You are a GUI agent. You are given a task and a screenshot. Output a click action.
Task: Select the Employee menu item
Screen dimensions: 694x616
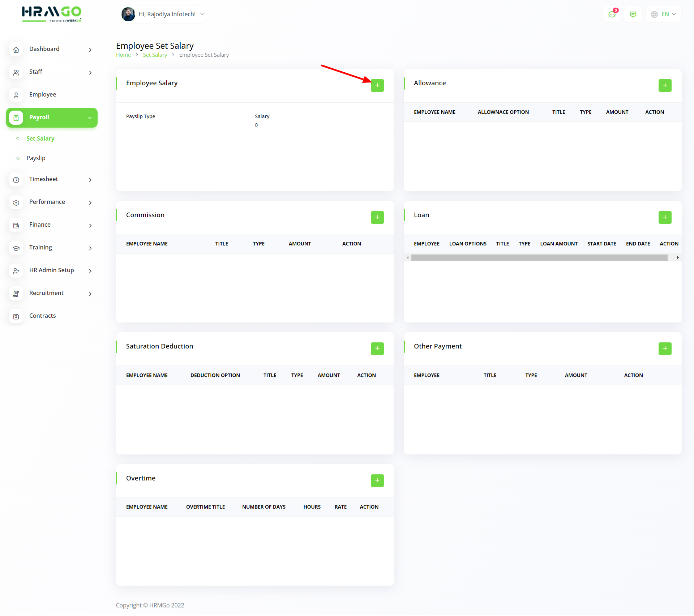pos(52,95)
